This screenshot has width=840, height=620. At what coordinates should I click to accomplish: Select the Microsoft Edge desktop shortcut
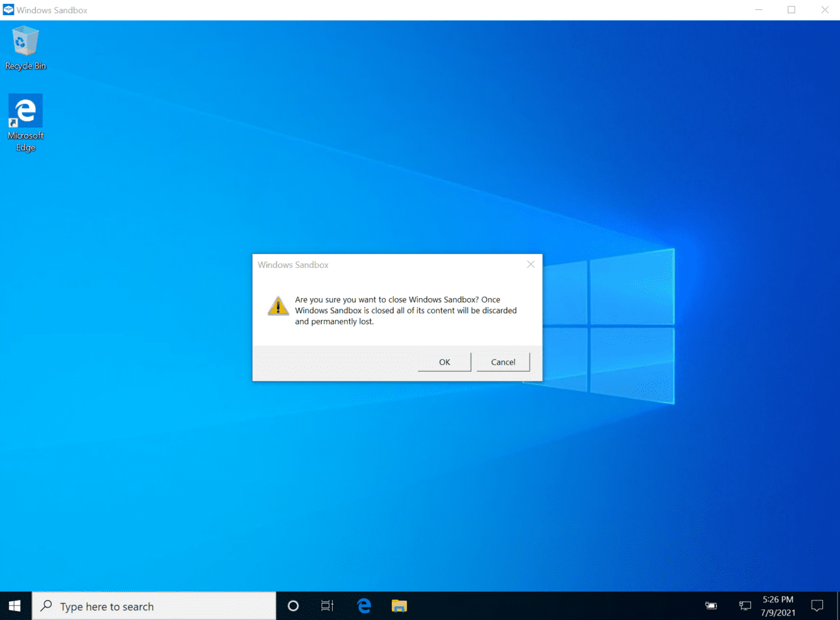(x=26, y=123)
